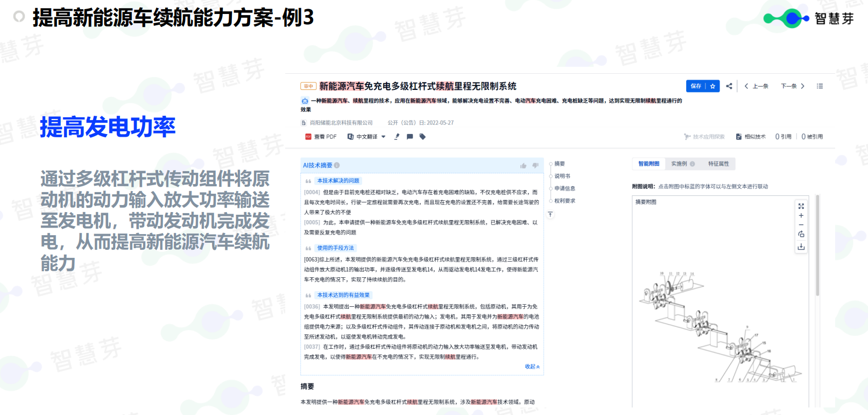Screen dimensions: 868x415
Task: Collapse the AI summary via 收起
Action: (x=532, y=367)
